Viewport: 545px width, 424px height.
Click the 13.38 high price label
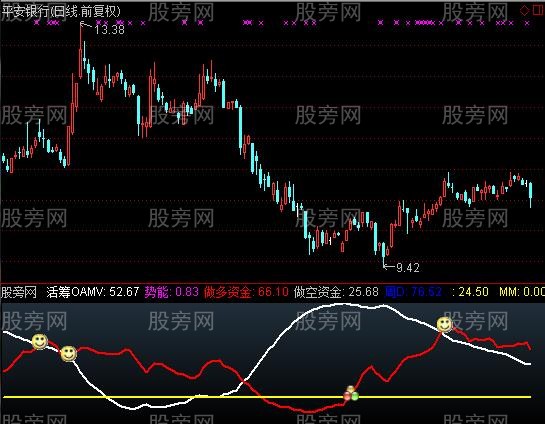click(109, 30)
